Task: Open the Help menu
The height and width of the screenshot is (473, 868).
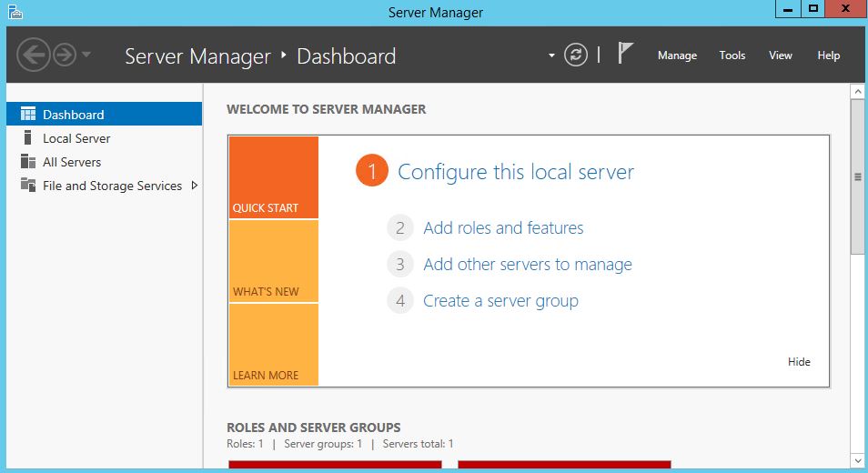Action: [x=829, y=55]
